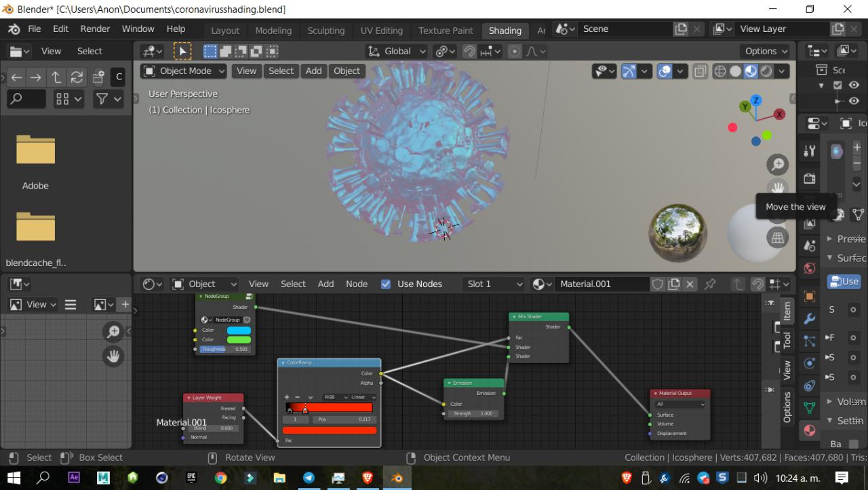The width and height of the screenshot is (868, 490).
Task: Open Google Chrome from the taskbar
Action: pos(220,478)
